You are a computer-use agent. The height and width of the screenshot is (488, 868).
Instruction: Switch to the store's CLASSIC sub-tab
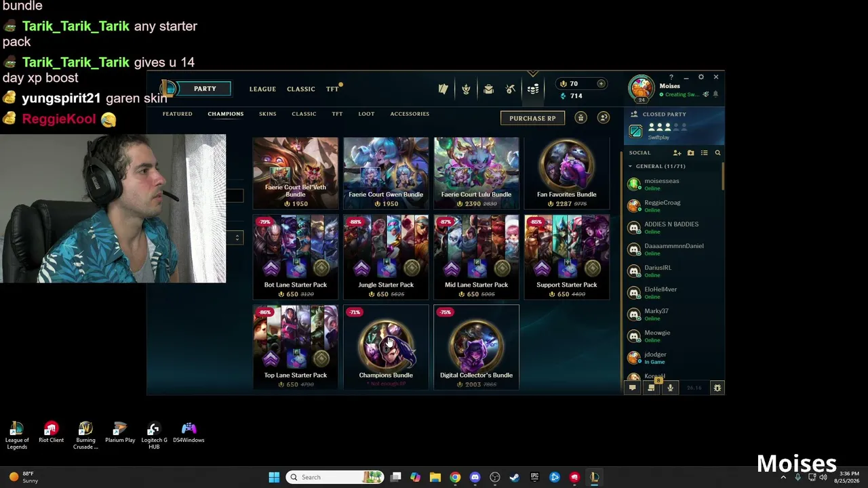[x=304, y=114]
